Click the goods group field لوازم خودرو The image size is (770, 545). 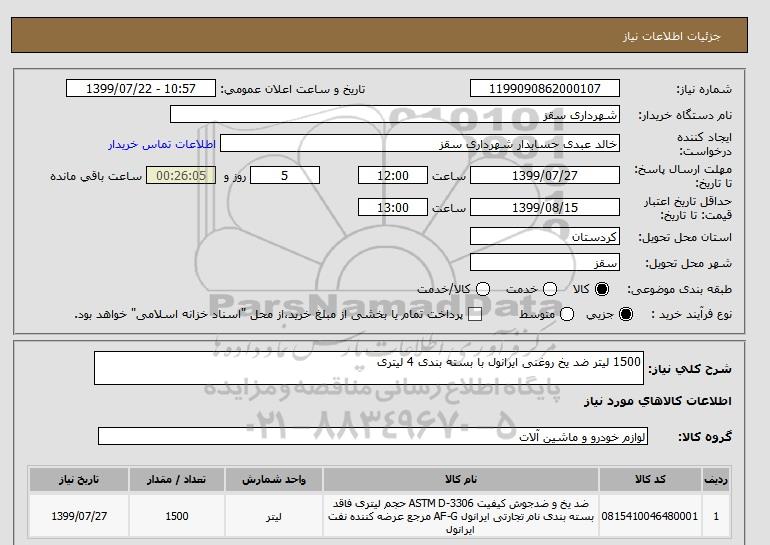click(x=373, y=436)
